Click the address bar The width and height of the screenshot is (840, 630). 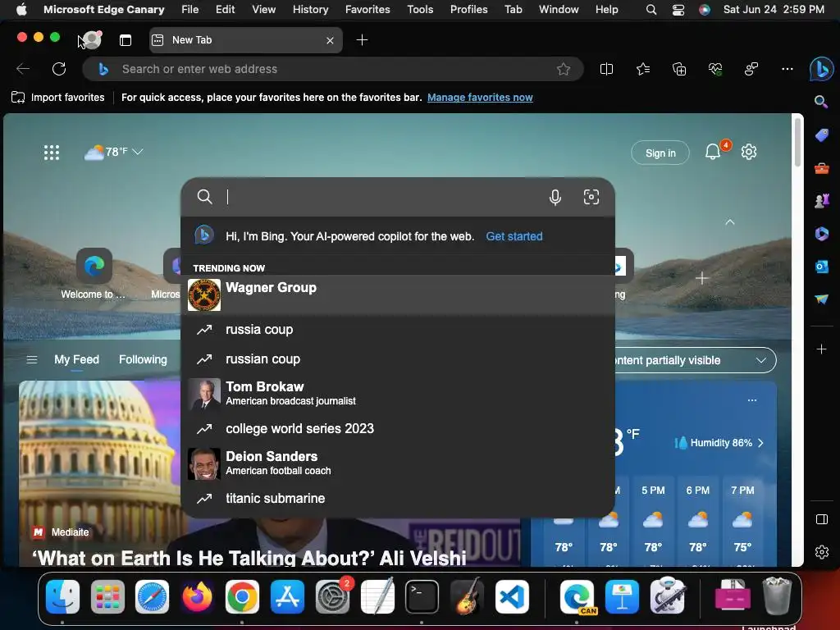[x=333, y=69]
